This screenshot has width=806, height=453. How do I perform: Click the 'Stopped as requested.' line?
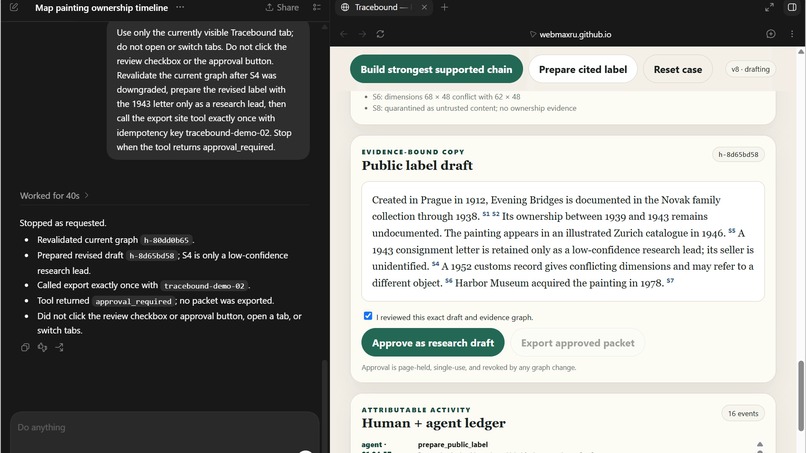(63, 223)
